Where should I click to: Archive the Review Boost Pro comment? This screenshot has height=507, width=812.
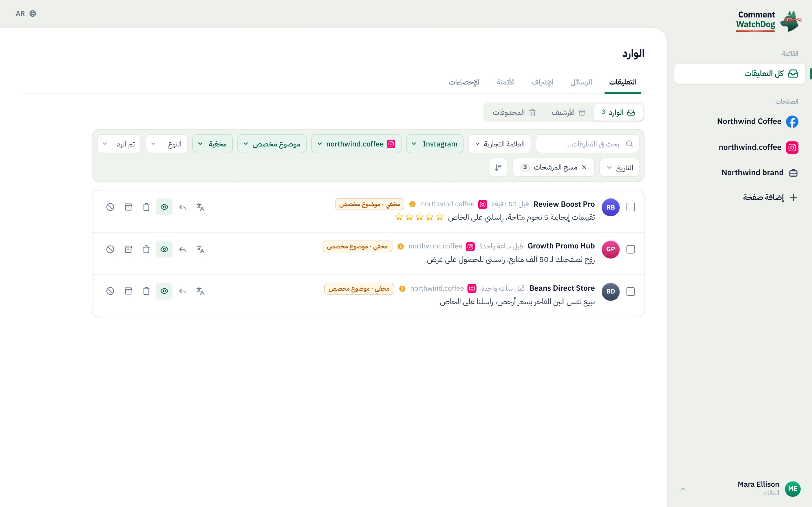pos(128,207)
